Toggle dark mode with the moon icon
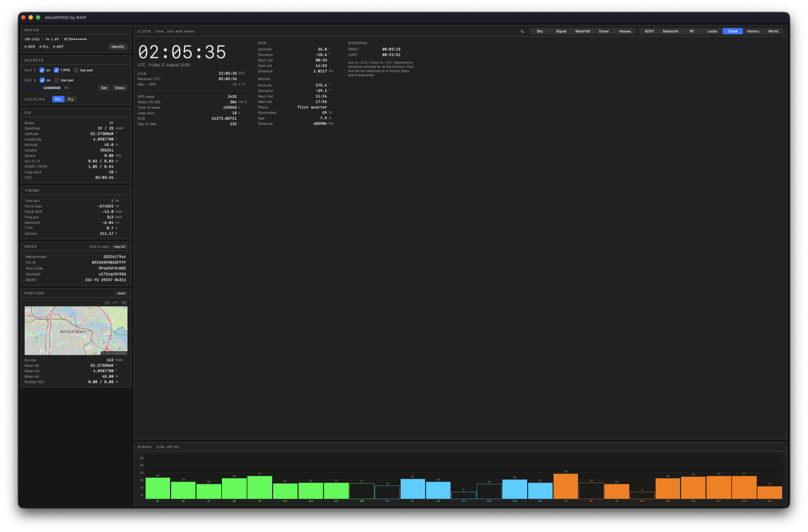This screenshot has height=532, width=808. pyautogui.click(x=523, y=31)
